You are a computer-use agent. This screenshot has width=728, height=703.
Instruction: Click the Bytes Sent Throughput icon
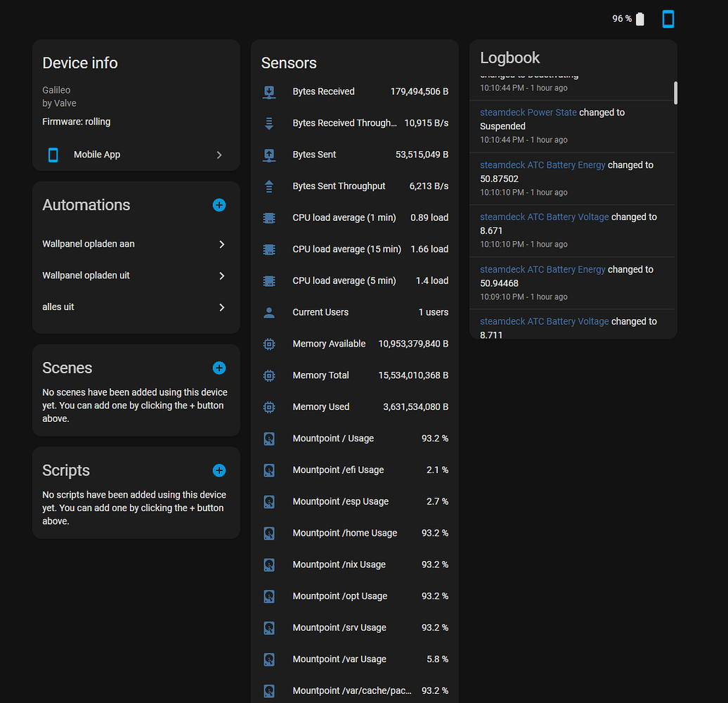pos(269,186)
